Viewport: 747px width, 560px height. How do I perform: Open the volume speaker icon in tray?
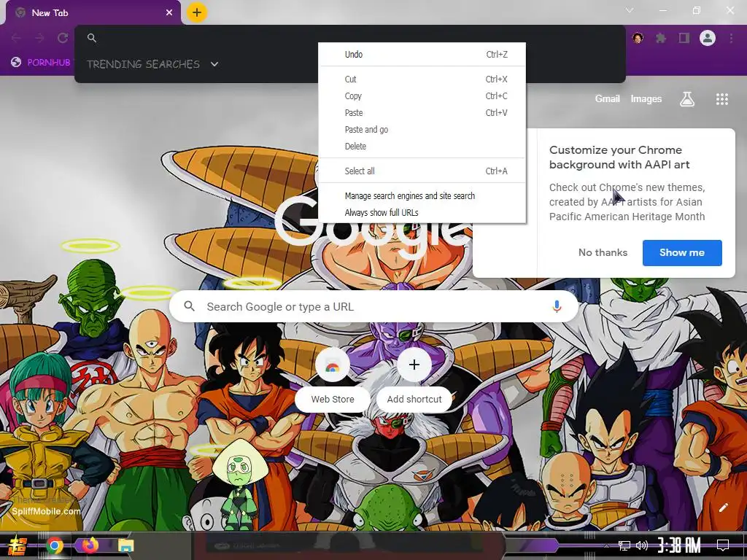[642, 545]
